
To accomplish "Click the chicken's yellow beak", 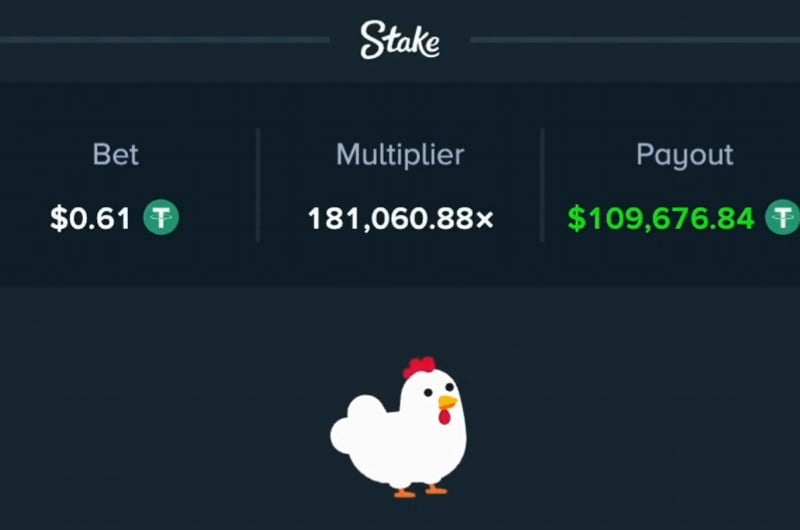I will coord(447,402).
